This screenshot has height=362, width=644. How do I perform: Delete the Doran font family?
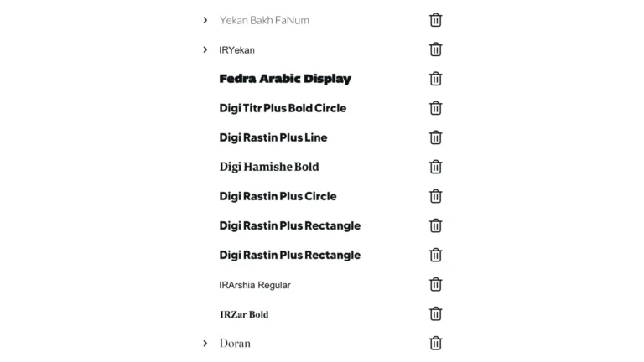(x=435, y=343)
